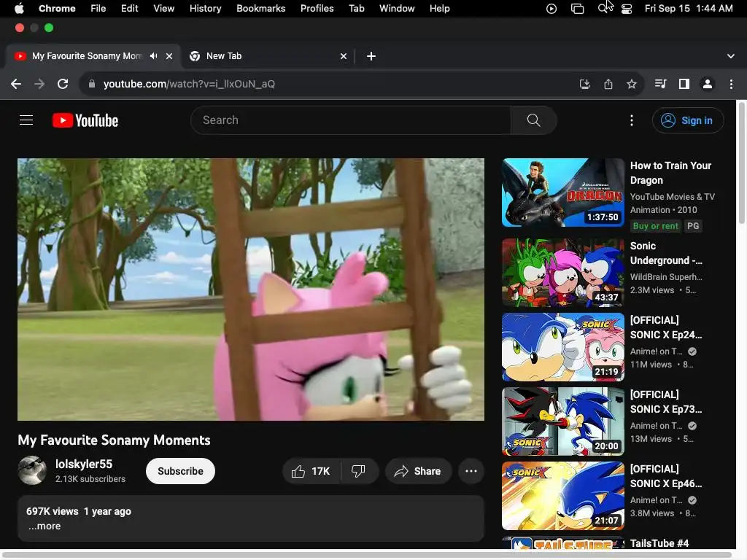Open Chrome three-dot menu
The height and width of the screenshot is (560, 747).
tap(731, 85)
